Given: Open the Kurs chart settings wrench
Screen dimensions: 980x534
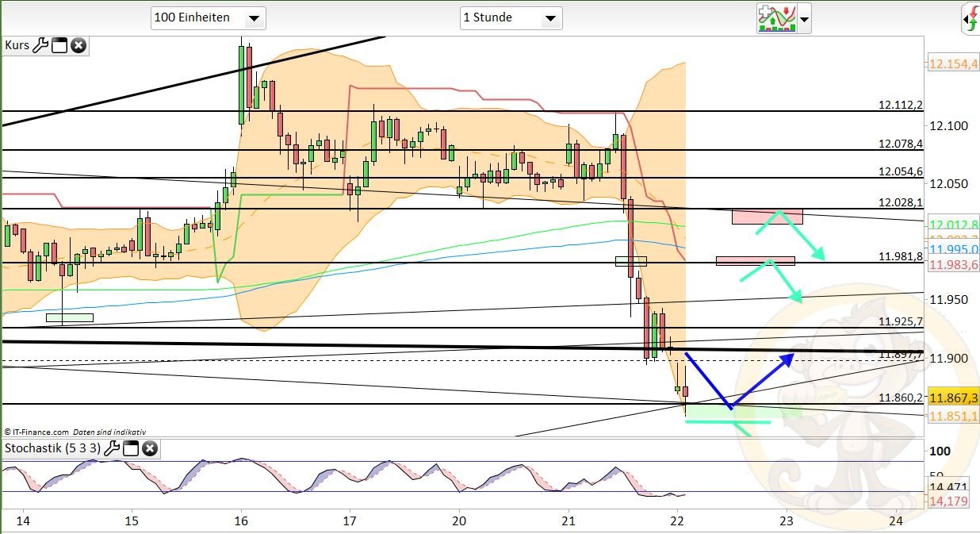Looking at the screenshot, I should pyautogui.click(x=41, y=45).
